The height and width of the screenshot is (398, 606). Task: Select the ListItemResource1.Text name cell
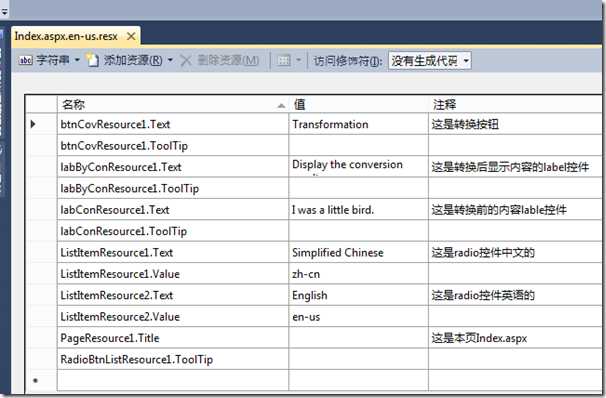click(173, 252)
